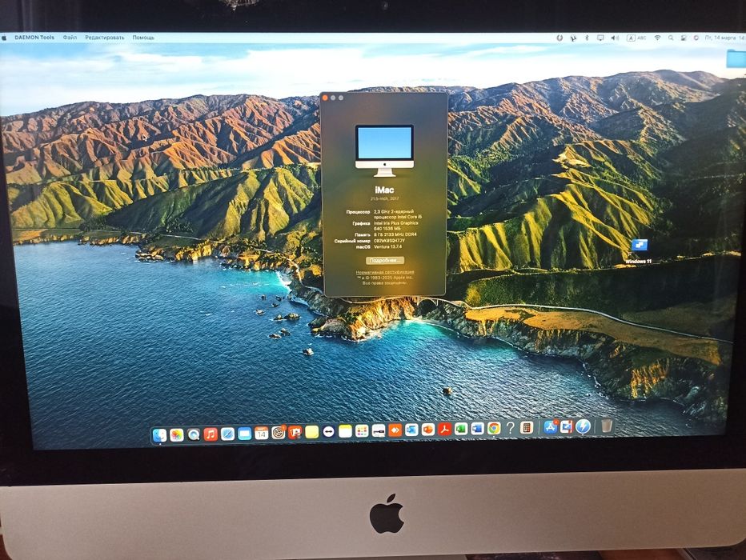Click the iMac image in About window
This screenshot has height=560, width=746.
[x=384, y=150]
